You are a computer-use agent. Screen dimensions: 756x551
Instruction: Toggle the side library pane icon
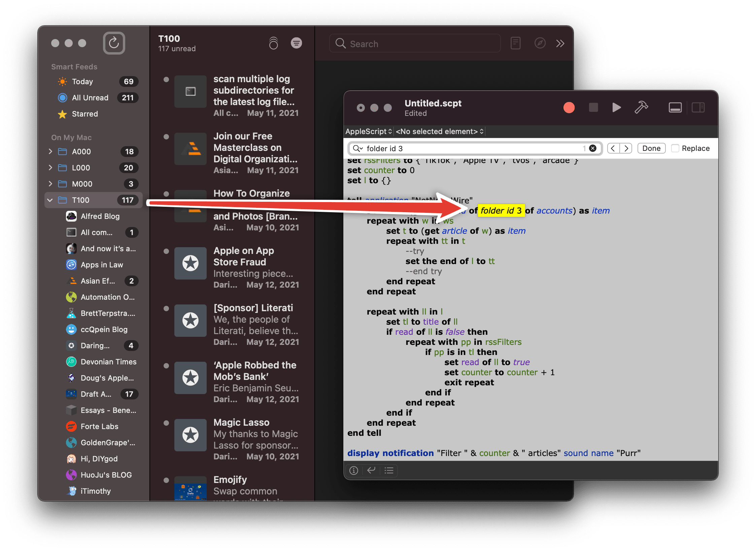pos(698,107)
